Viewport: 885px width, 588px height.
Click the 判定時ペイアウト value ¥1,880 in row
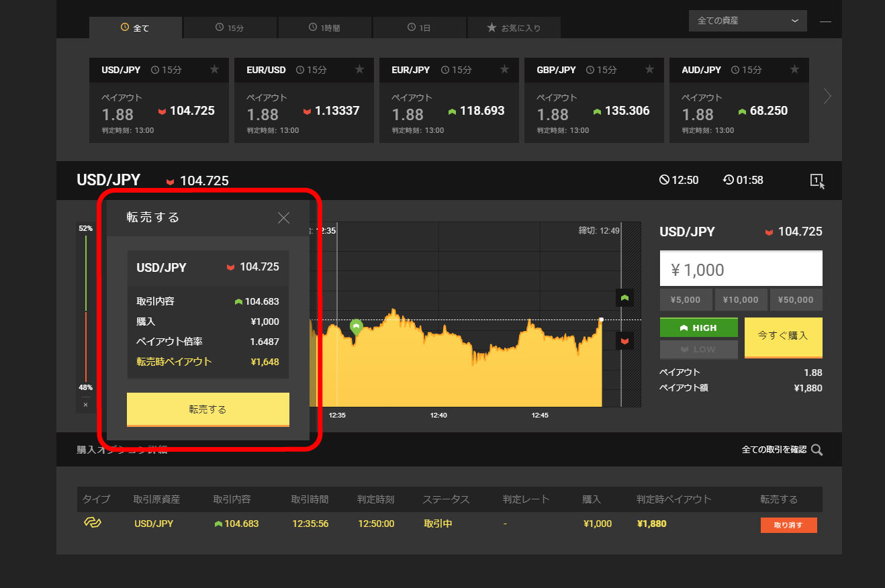(x=651, y=524)
